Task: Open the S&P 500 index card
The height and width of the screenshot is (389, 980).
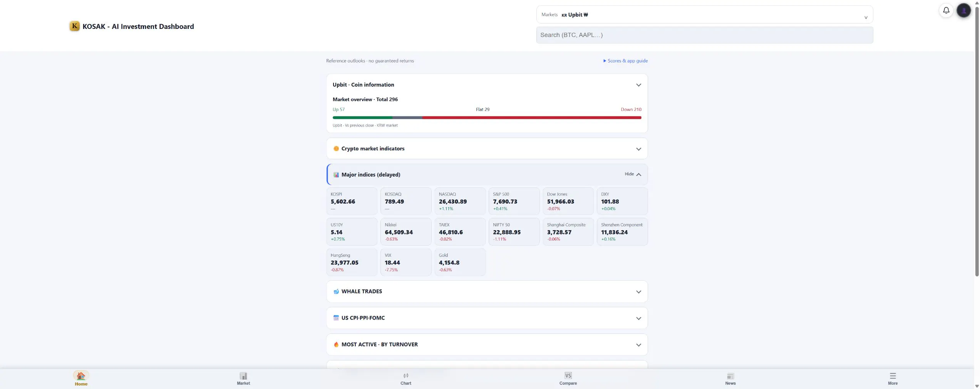Action: [514, 201]
